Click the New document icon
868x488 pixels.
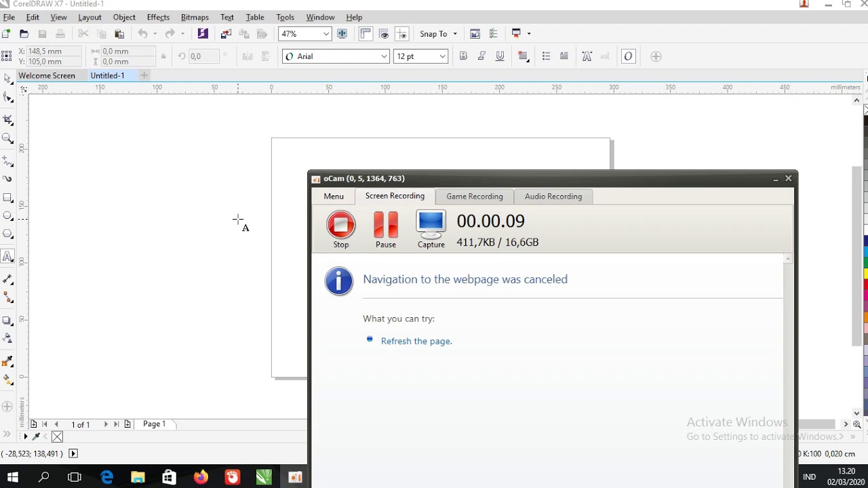pyautogui.click(x=6, y=34)
